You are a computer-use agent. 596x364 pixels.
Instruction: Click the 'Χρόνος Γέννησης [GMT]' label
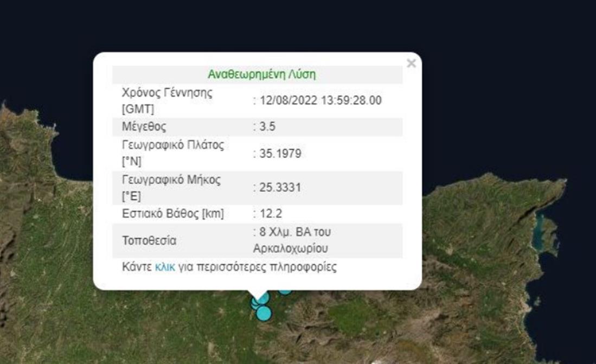click(167, 100)
